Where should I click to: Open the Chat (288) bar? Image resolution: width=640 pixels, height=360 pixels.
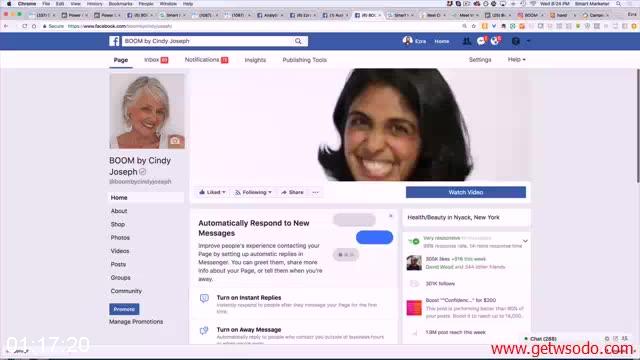coord(543,339)
